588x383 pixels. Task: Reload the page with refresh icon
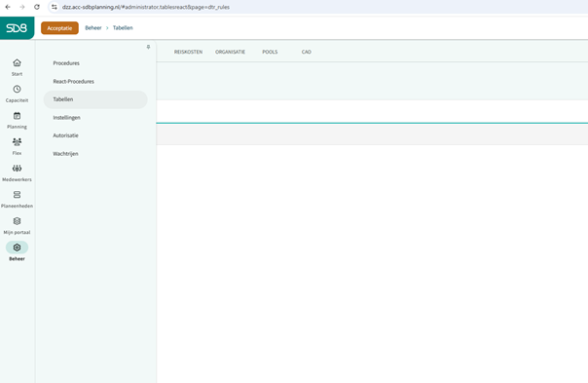pos(37,7)
